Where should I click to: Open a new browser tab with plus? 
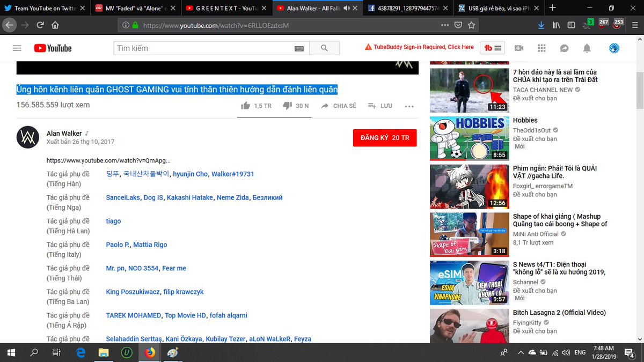tap(553, 8)
